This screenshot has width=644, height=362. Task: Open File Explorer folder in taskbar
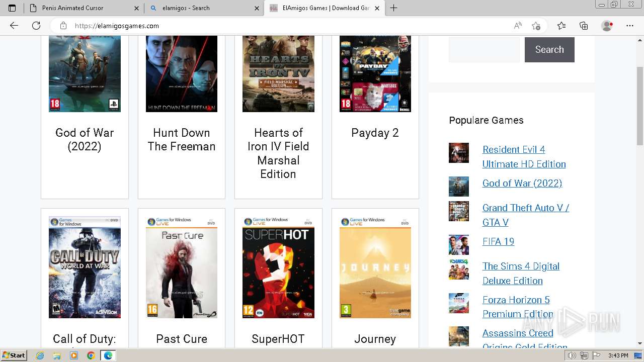point(57,355)
